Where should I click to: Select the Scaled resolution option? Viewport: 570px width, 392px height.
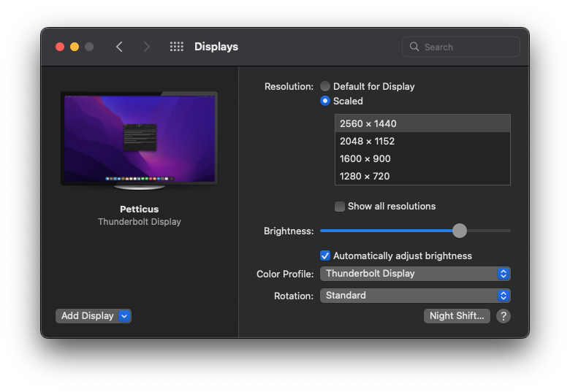[325, 101]
